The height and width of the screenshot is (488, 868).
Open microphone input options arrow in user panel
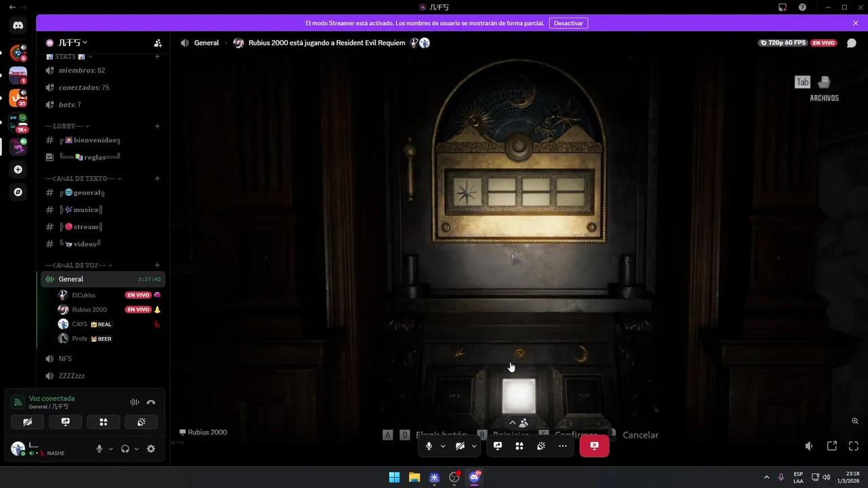pos(111,449)
